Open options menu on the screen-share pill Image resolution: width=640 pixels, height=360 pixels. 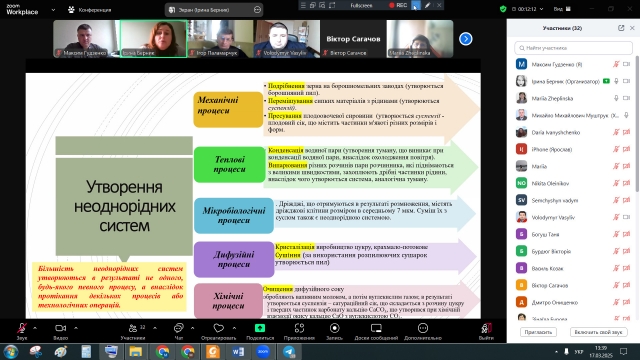257,10
